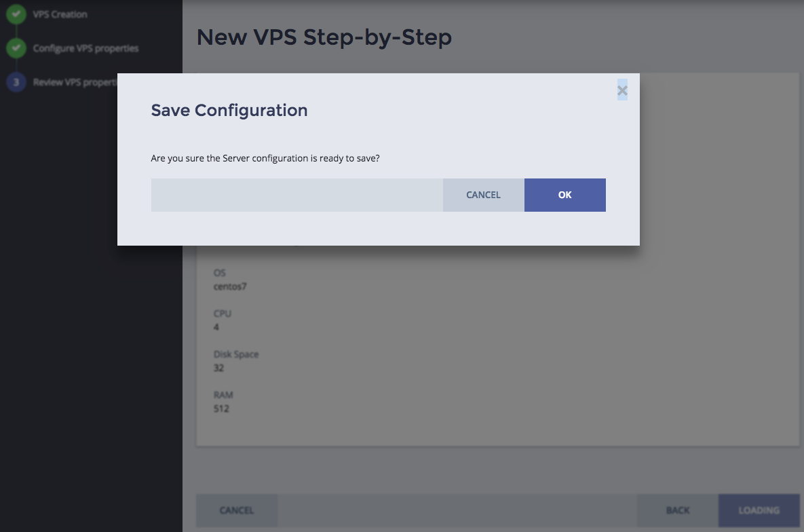The width and height of the screenshot is (804, 532).
Task: Select the VPS Creation step label
Action: pos(60,14)
